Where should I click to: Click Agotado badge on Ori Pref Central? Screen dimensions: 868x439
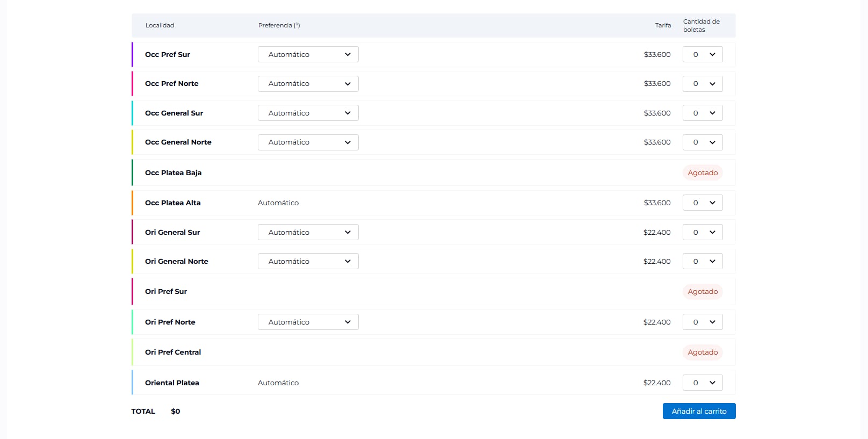tap(703, 352)
